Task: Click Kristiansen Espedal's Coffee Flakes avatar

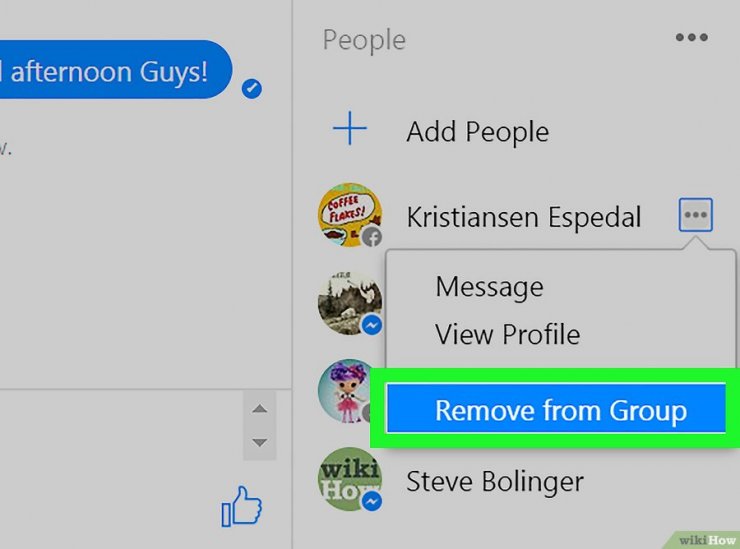Action: click(350, 215)
